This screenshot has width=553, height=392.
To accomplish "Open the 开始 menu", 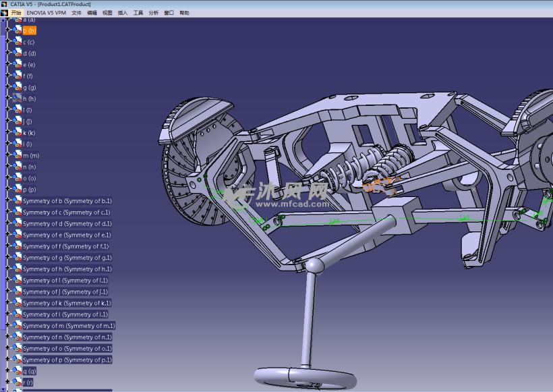I will [x=16, y=13].
